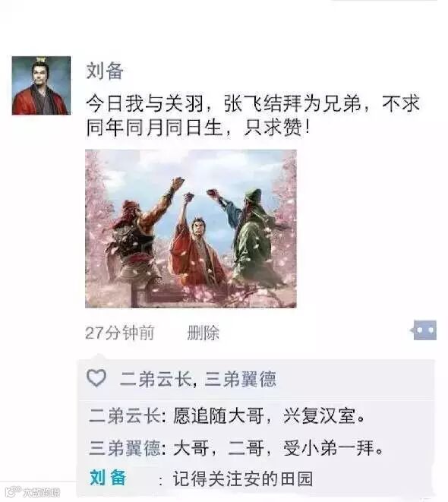
Task: Delete the post via 删除 link
Action: click(x=203, y=333)
